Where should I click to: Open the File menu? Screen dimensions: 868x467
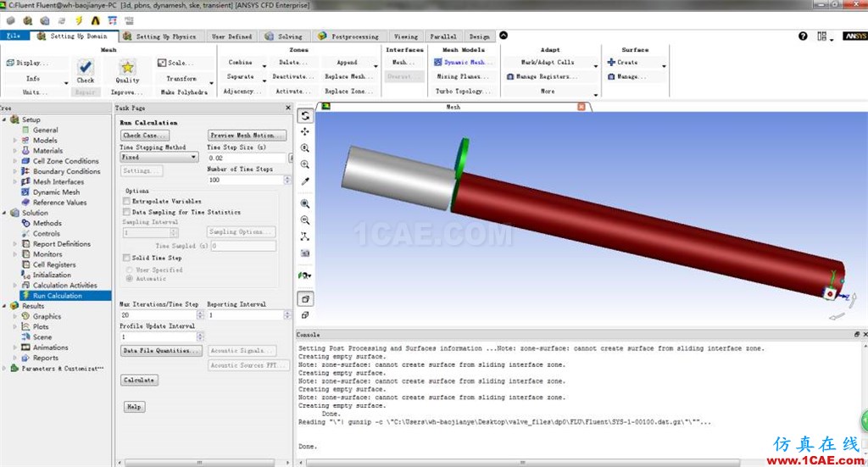pos(14,36)
